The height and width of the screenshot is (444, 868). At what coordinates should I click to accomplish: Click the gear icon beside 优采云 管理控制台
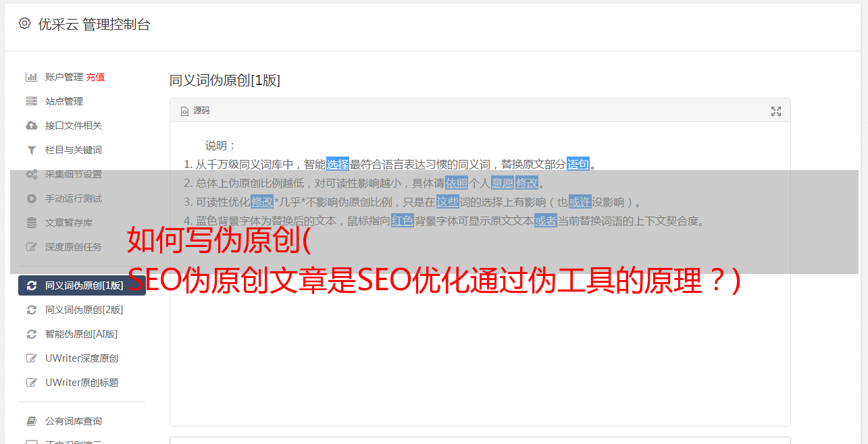tap(25, 24)
